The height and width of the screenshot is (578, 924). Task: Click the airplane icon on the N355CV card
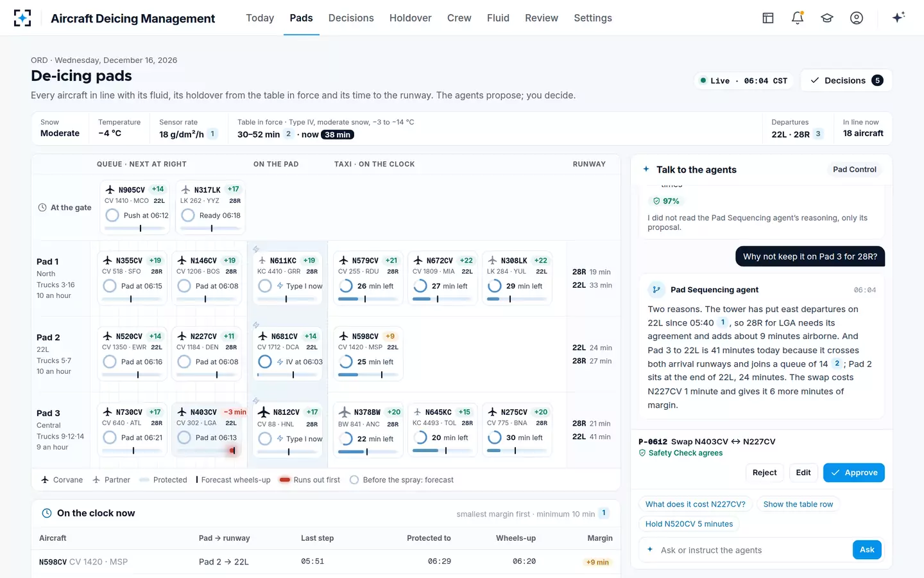pyautogui.click(x=107, y=260)
